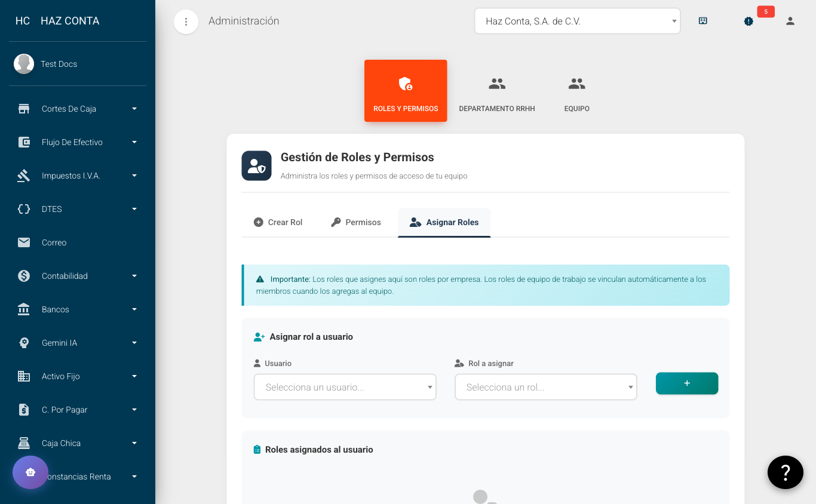The height and width of the screenshot is (504, 816).
Task: Open the chatbot assistant floating icon
Action: [x=30, y=472]
